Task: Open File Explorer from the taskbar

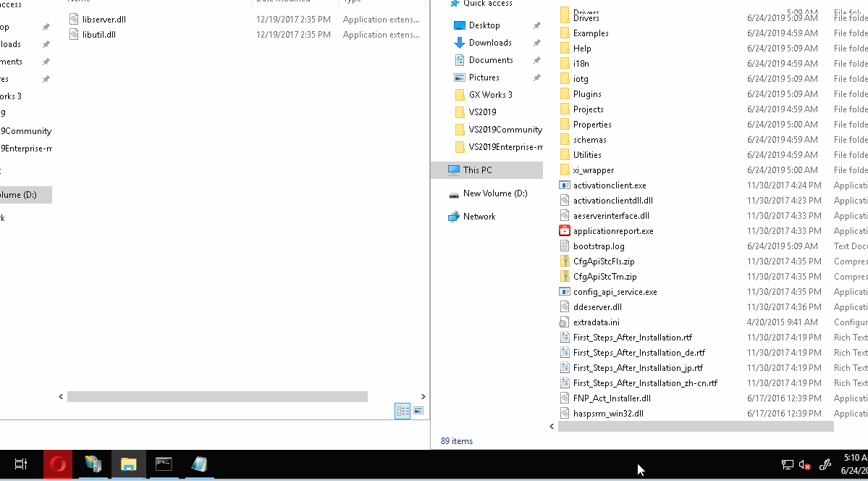Action: point(128,464)
